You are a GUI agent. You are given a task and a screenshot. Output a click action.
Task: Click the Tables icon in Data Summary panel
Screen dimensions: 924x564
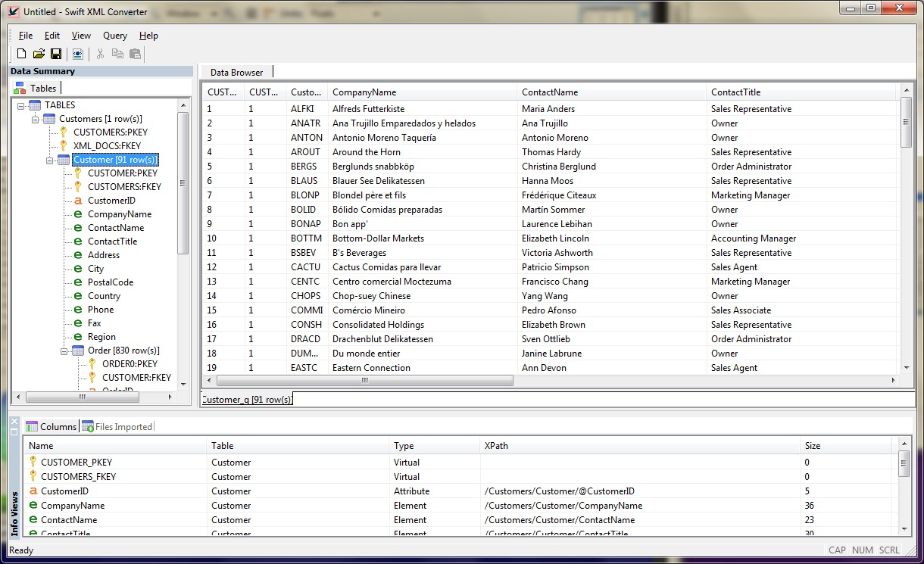click(20, 88)
